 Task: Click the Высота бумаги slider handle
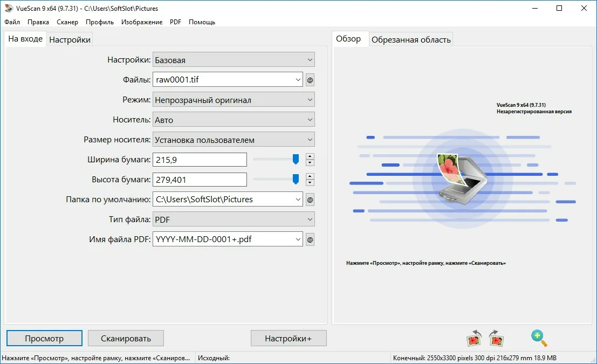click(296, 179)
